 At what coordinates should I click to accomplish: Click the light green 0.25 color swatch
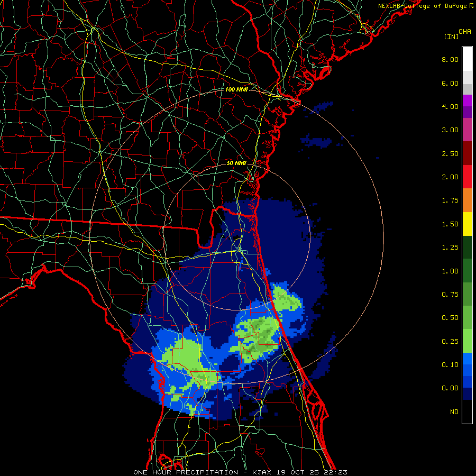467,341
